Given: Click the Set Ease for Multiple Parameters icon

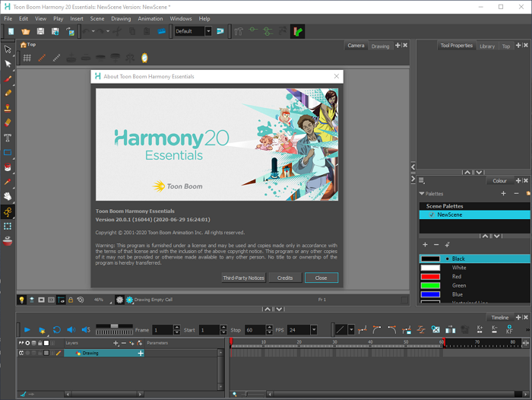Looking at the screenshot, I should pos(421,329).
